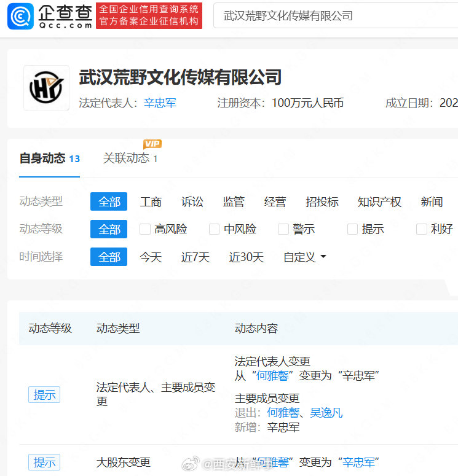Check the 警示 checkbox

(283, 229)
